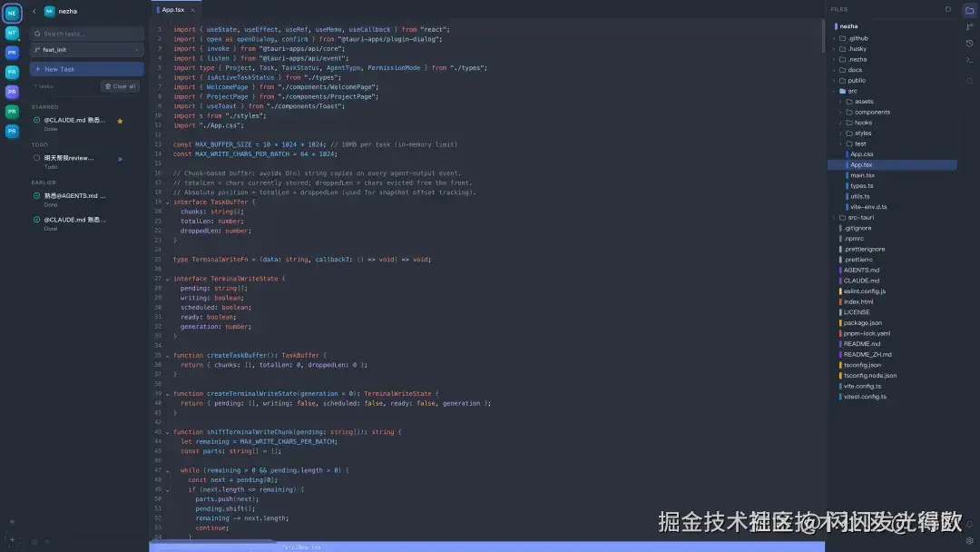The height and width of the screenshot is (552, 980).
Task: Select the NE project avatar in the left rail
Action: [x=12, y=13]
